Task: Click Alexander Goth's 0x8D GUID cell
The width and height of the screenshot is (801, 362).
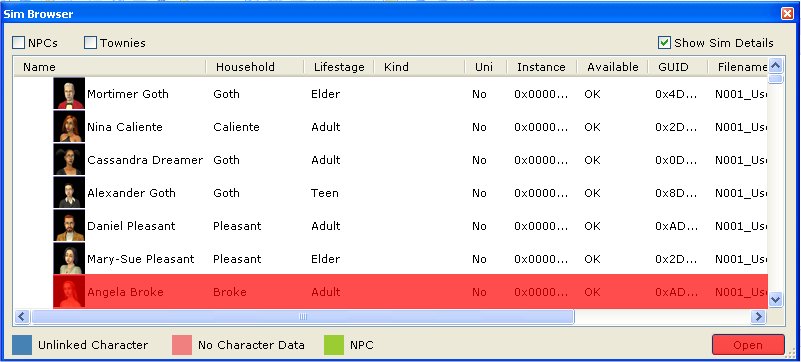Action: [675, 193]
